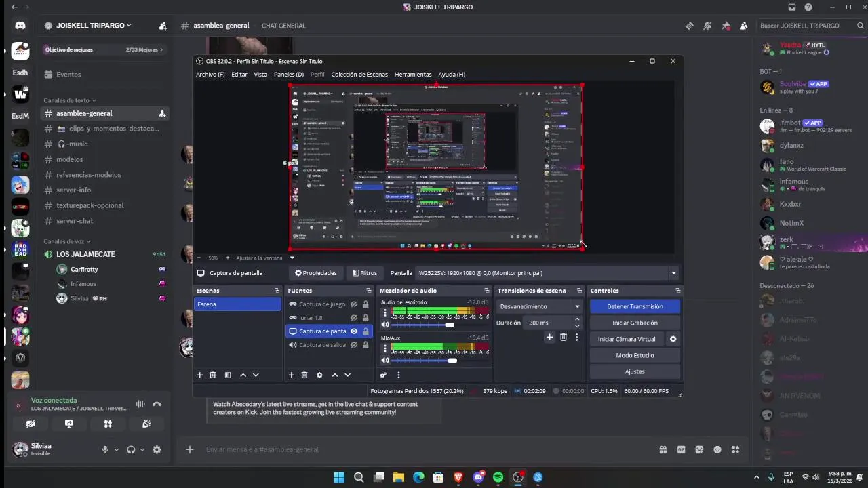The width and height of the screenshot is (868, 488).
Task: Delete selected scene using Escenas trash icon
Action: (212, 375)
